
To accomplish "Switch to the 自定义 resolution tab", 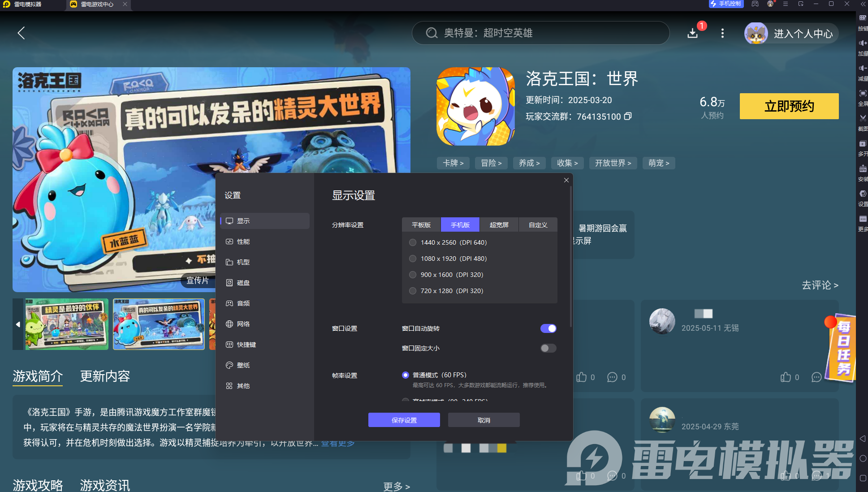I will [x=538, y=224].
